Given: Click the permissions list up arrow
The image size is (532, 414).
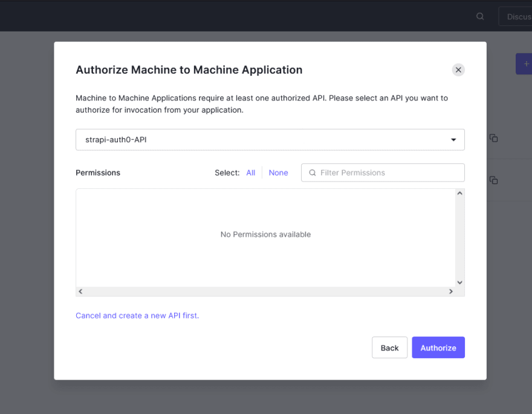Looking at the screenshot, I should coord(459,193).
